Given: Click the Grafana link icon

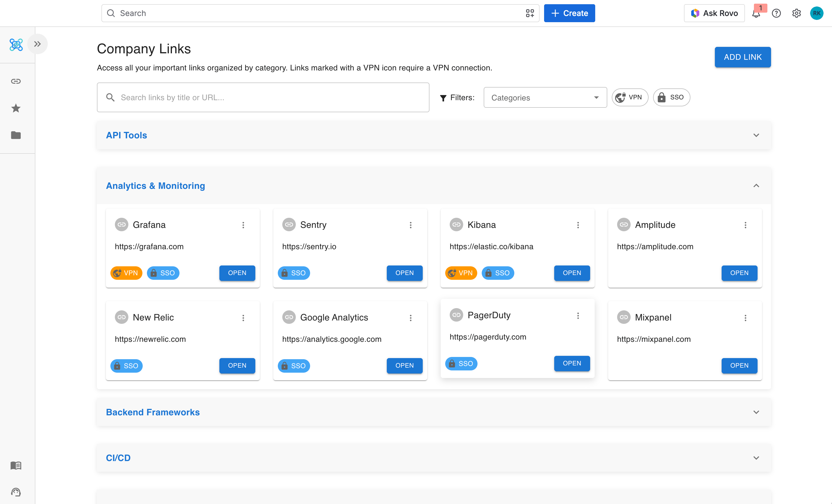Looking at the screenshot, I should tap(122, 225).
